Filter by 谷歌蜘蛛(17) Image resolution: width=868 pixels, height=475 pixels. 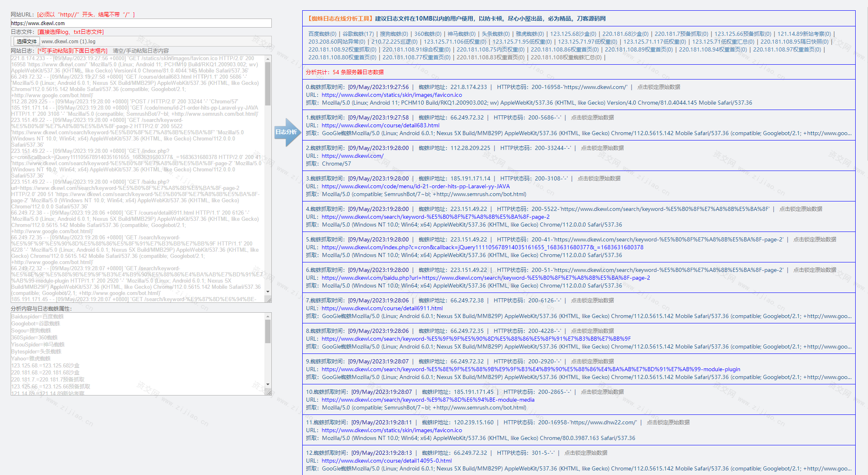[x=358, y=34]
